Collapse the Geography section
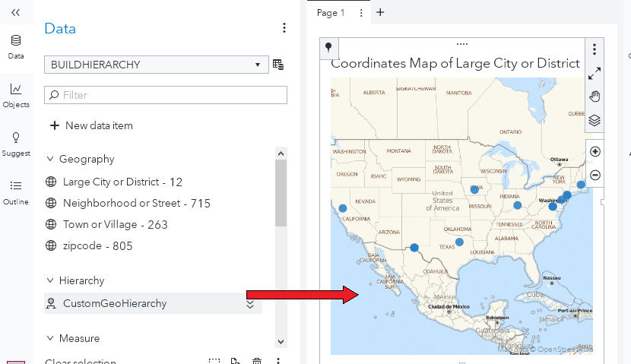631x364 pixels. click(x=51, y=160)
